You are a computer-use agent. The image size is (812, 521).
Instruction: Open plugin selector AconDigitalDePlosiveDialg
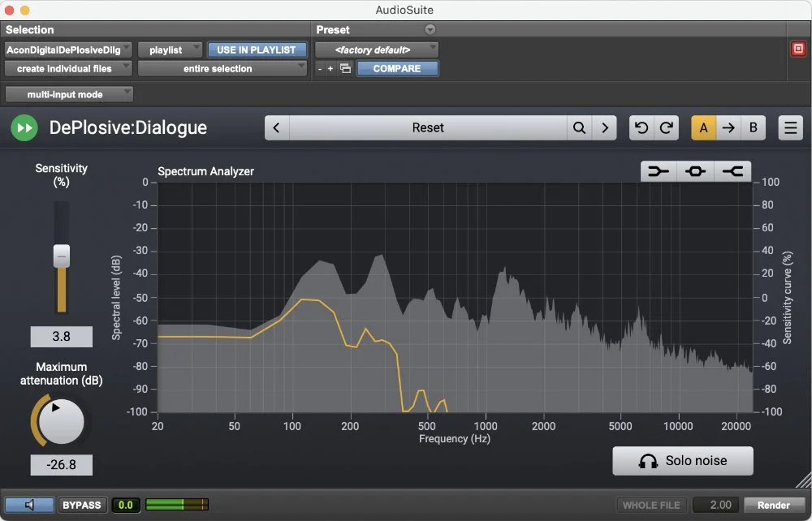point(68,50)
